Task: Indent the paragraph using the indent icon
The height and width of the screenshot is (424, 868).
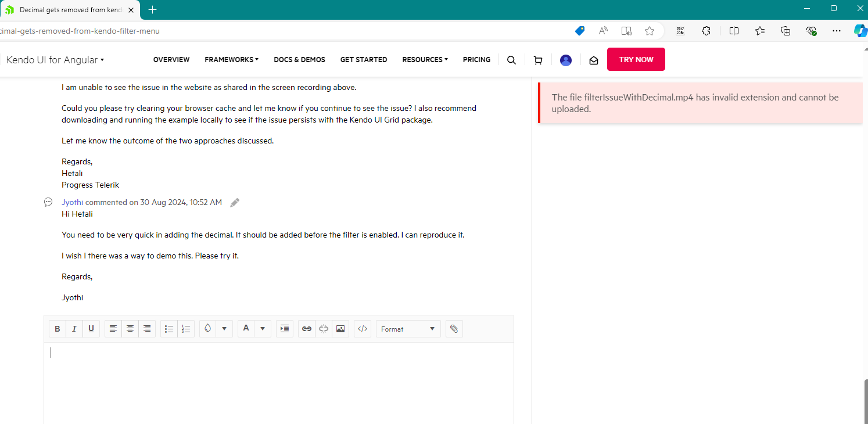Action: pyautogui.click(x=285, y=329)
